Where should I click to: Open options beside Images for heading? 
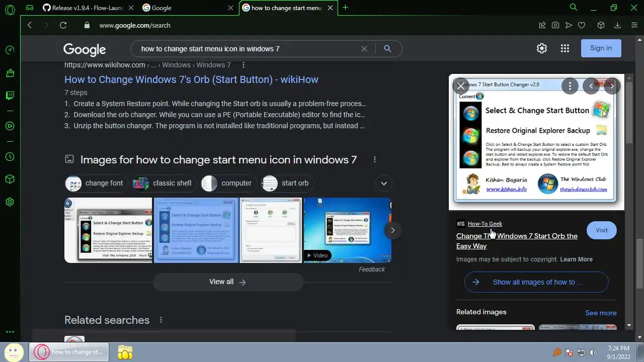pyautogui.click(x=374, y=159)
